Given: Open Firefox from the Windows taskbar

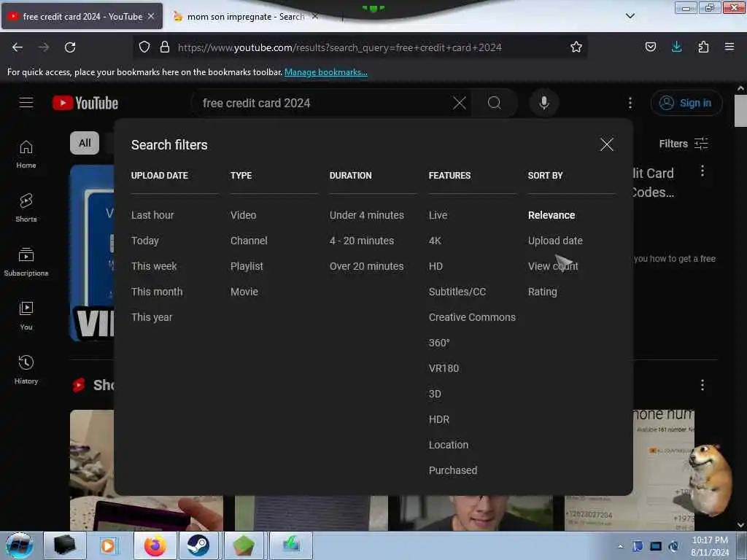Looking at the screenshot, I should coord(155,545).
